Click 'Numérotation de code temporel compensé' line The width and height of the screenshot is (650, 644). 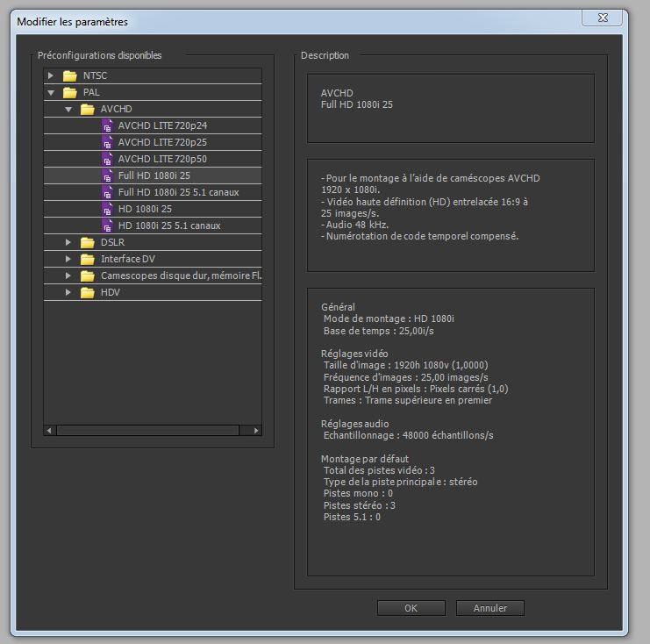point(419,236)
